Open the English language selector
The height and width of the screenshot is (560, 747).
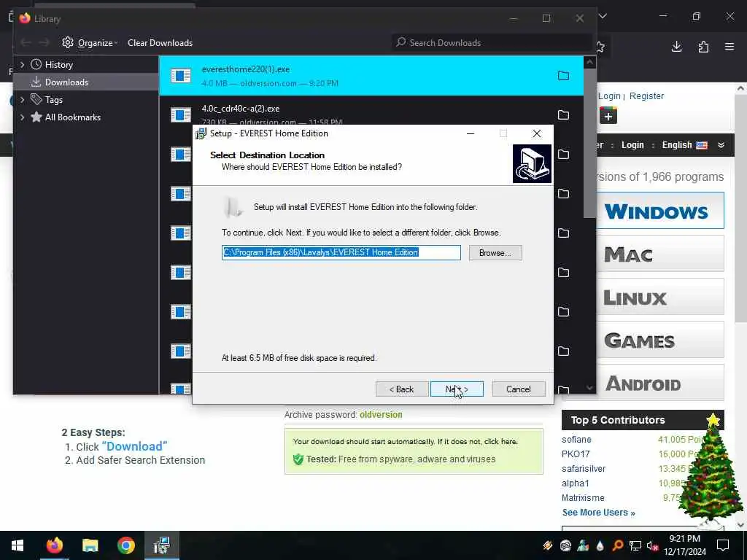point(684,145)
